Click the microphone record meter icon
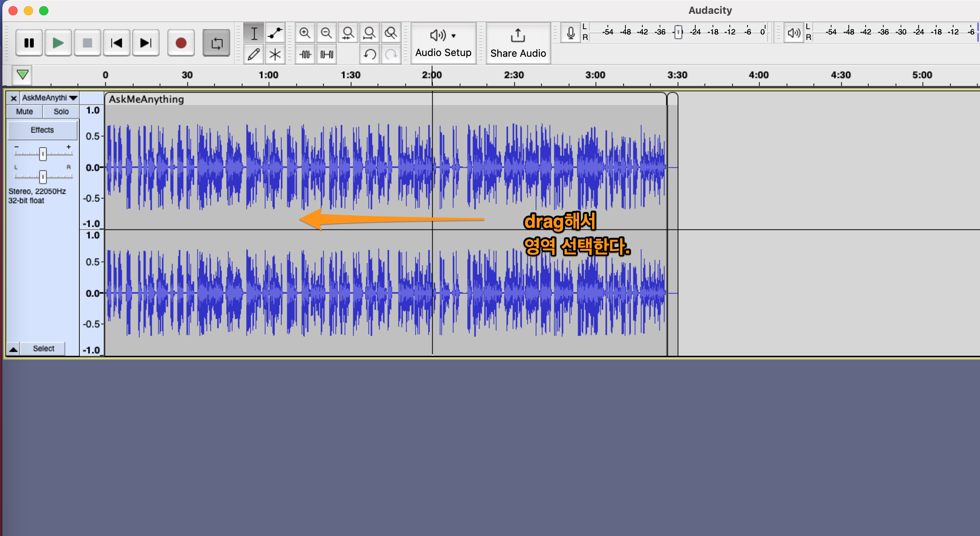Screen dimensions: 980x536 pyautogui.click(x=571, y=33)
